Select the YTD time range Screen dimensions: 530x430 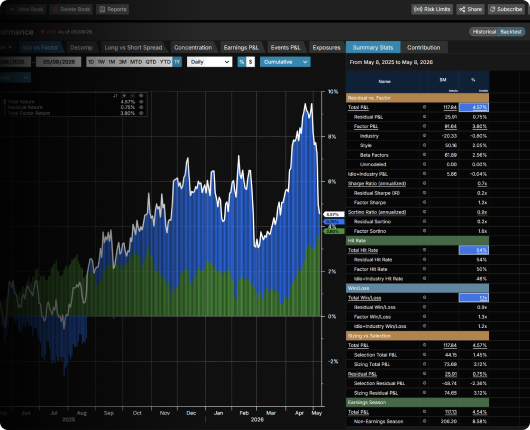165,62
